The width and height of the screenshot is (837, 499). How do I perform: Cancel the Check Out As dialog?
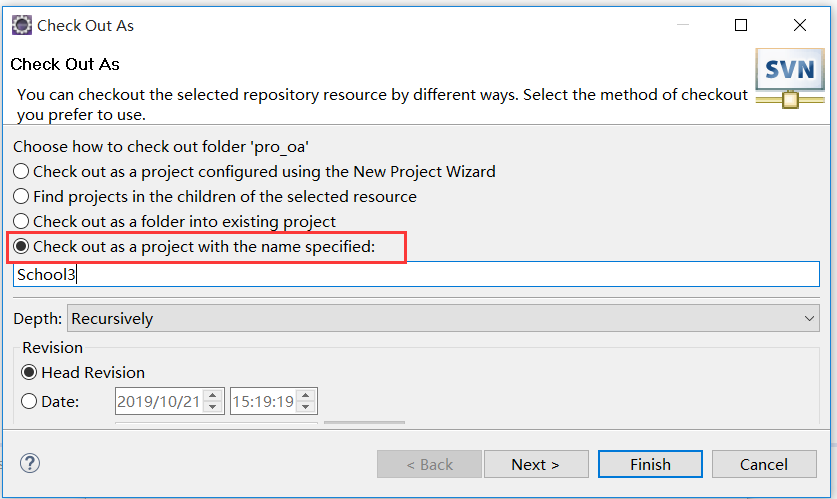(764, 464)
